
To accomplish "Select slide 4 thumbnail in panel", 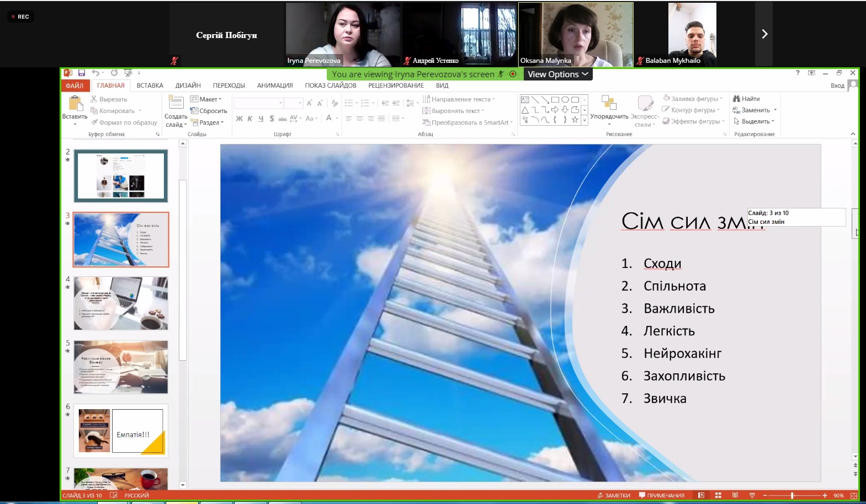I will click(x=121, y=303).
